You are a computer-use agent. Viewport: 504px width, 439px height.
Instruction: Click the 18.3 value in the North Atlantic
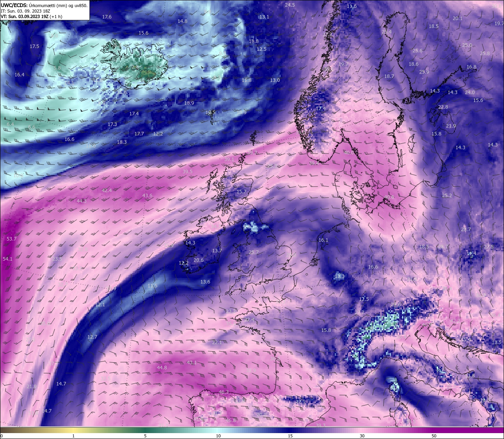122,142
